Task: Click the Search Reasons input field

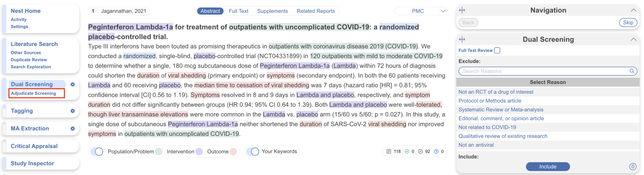Action: (x=544, y=71)
